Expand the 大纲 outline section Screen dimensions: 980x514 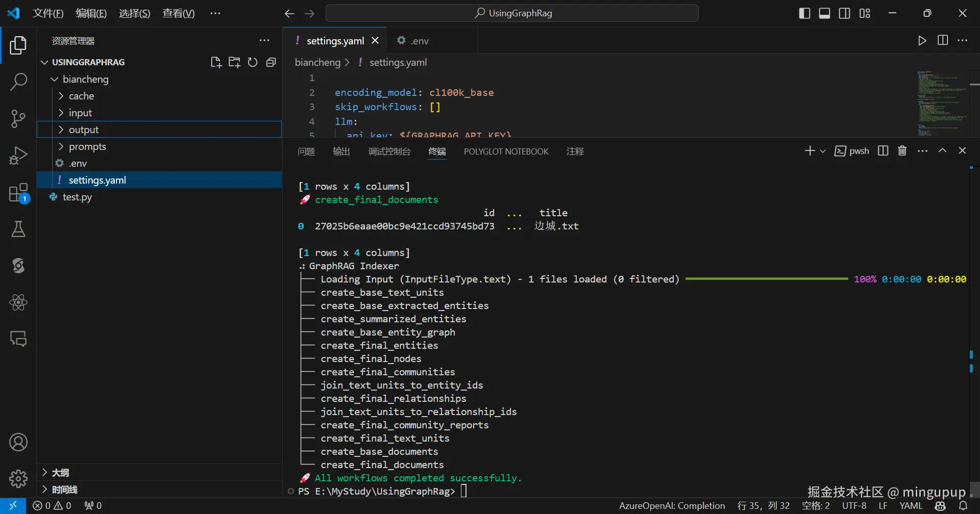(60, 473)
